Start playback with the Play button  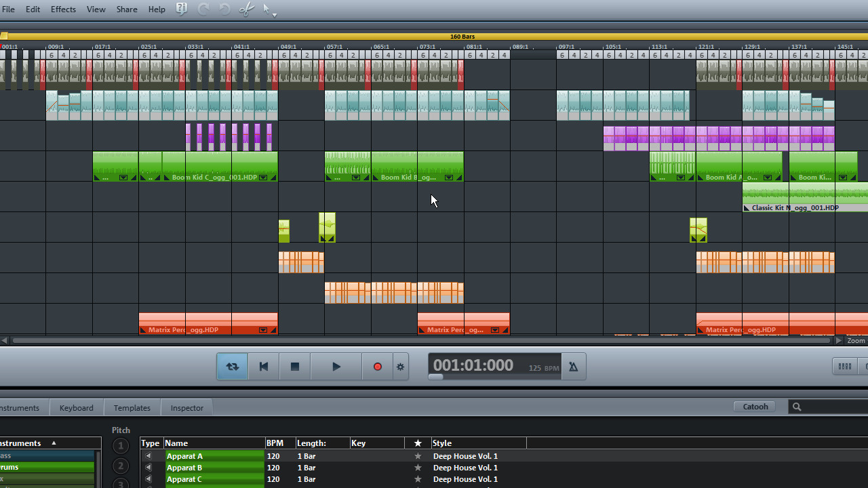click(x=336, y=367)
